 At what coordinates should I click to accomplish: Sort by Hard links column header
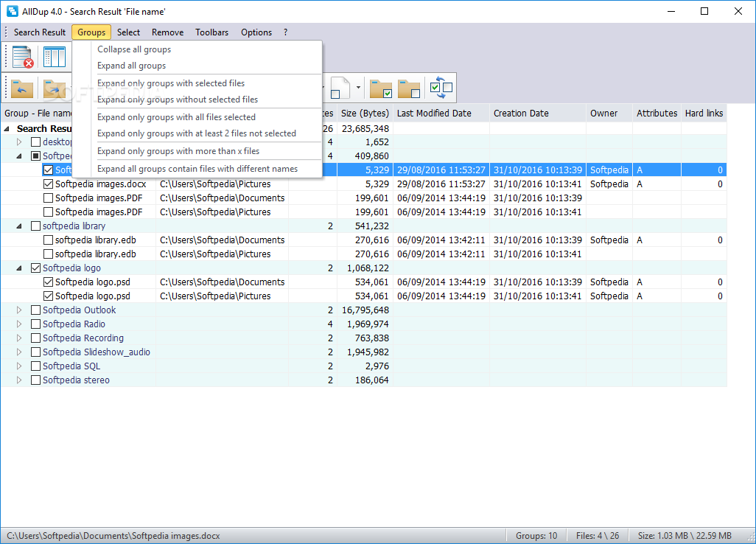[x=704, y=114]
